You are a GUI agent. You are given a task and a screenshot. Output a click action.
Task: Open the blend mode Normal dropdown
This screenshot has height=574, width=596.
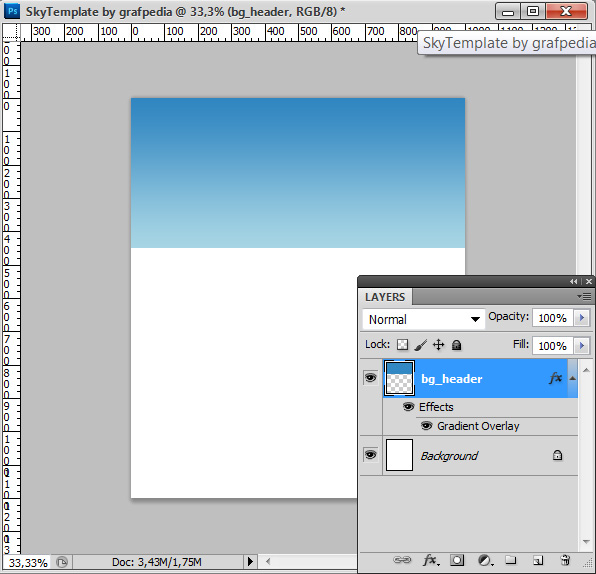pyautogui.click(x=424, y=319)
